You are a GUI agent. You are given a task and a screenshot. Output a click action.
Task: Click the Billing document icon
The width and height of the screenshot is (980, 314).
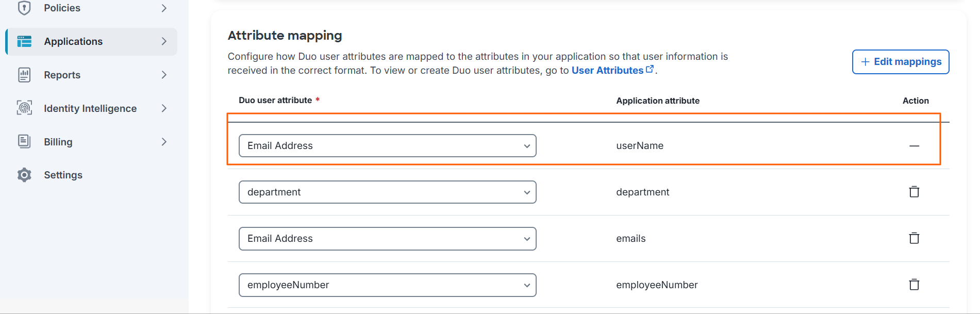pos(24,141)
